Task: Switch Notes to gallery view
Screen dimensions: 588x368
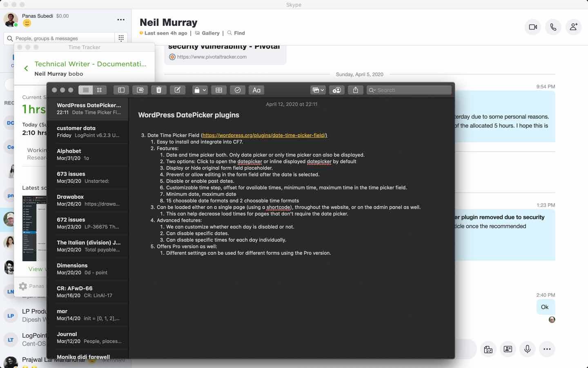Action: pyautogui.click(x=99, y=90)
